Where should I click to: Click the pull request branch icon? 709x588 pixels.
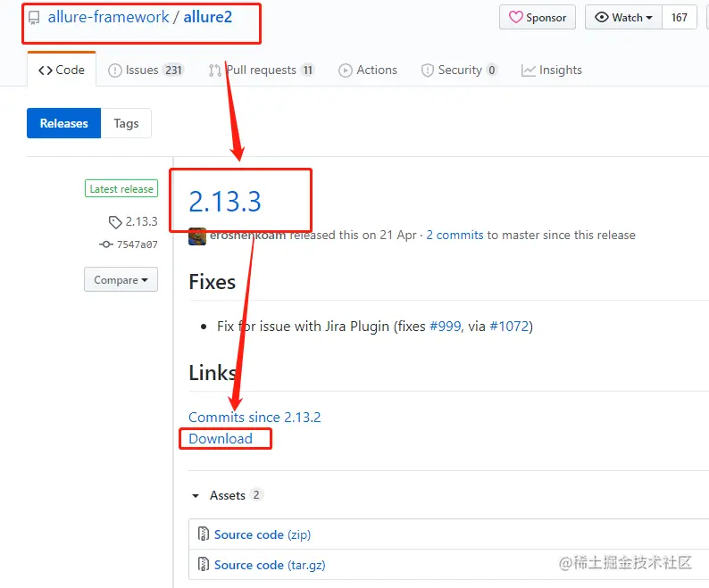tap(215, 70)
